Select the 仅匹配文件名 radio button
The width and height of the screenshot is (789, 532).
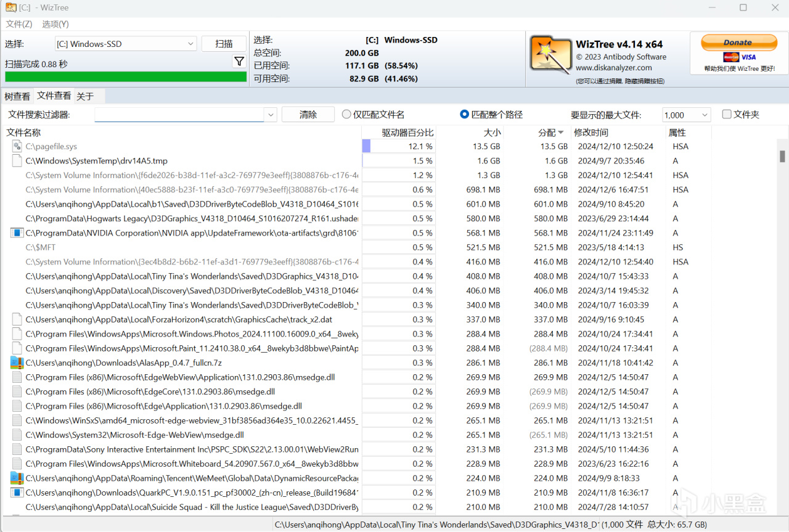click(346, 114)
